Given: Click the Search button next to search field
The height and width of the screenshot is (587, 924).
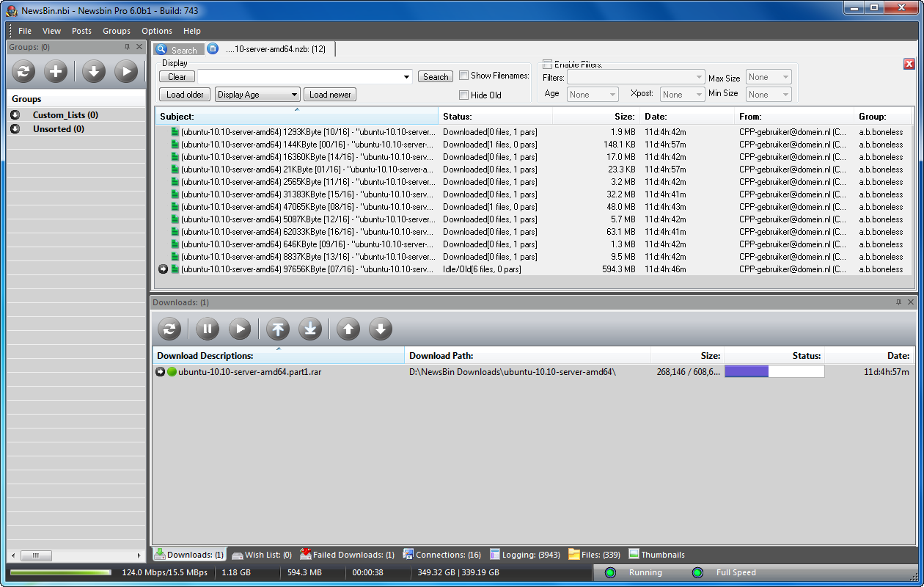Looking at the screenshot, I should click(x=436, y=77).
